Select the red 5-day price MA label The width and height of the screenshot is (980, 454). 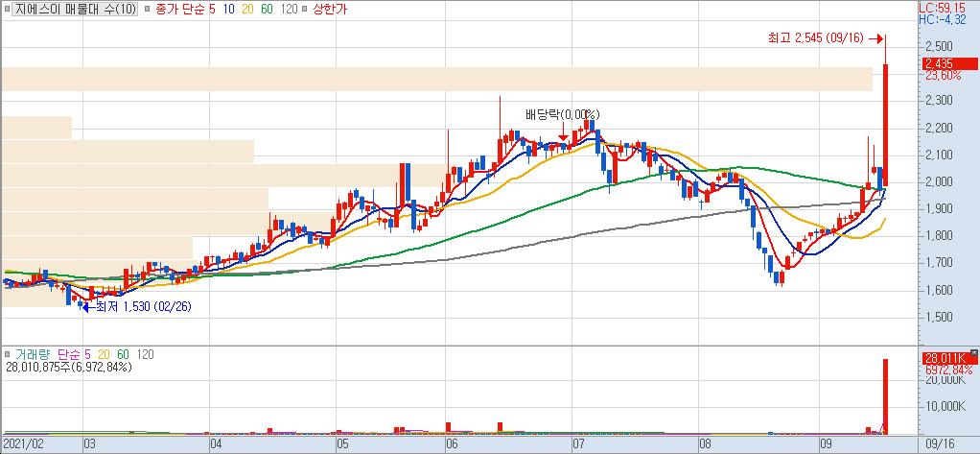point(213,9)
